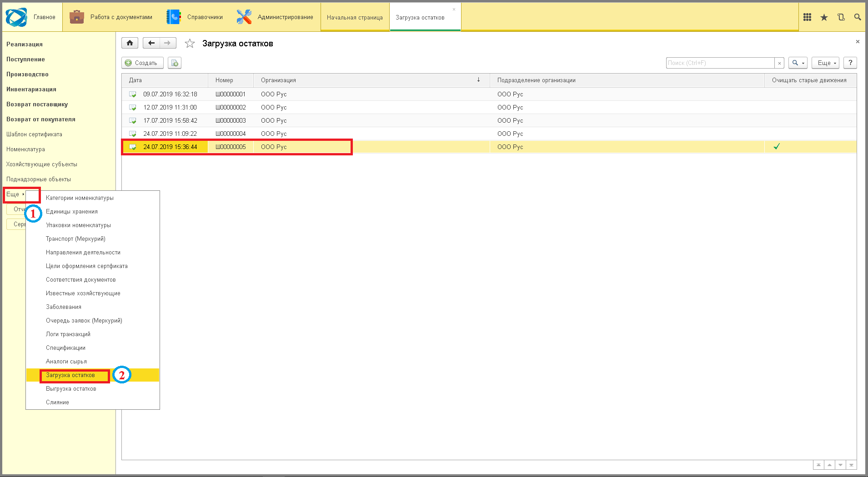Viewport: 868px width, 477px height.
Task: Open Возврат от покупателя in the sidebar
Action: 41,119
